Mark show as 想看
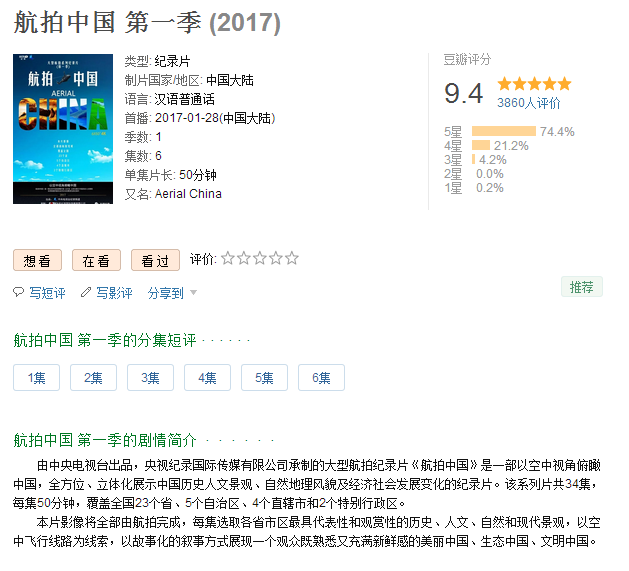Screen dimensions: 629x571 pyautogui.click(x=37, y=260)
